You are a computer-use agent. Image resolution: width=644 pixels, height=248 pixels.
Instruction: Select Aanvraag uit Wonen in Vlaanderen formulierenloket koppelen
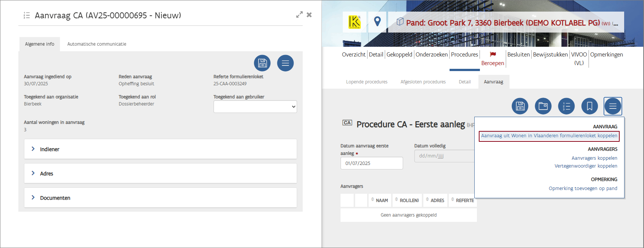coord(549,136)
